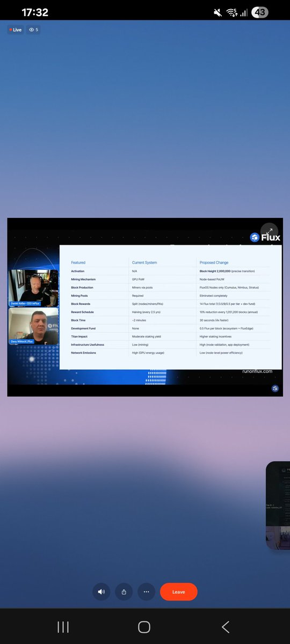Open the three-dots more options menu
Screen dimensions: 290x644
[147, 591]
